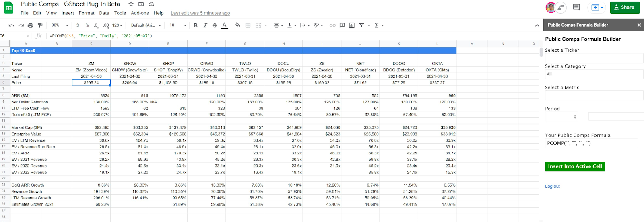Viewport: 644px width, 222px height.
Task: Click the Select a Ticker input field
Action: click(594, 58)
